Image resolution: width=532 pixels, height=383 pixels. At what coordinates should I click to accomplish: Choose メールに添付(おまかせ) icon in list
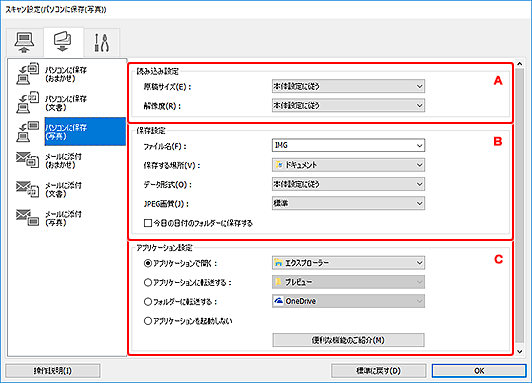point(28,160)
